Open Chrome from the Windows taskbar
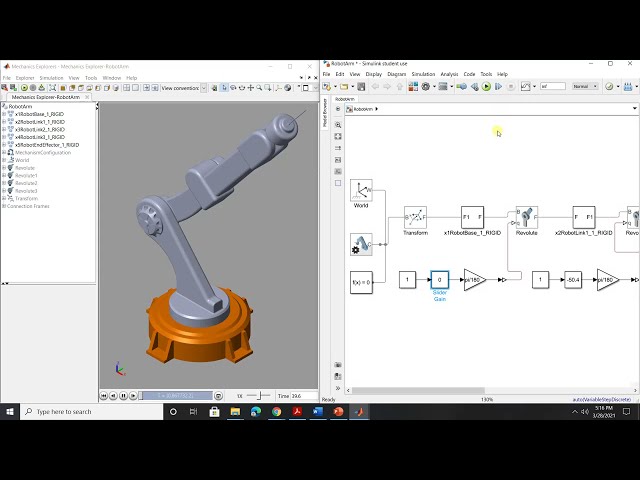 [x=276, y=412]
